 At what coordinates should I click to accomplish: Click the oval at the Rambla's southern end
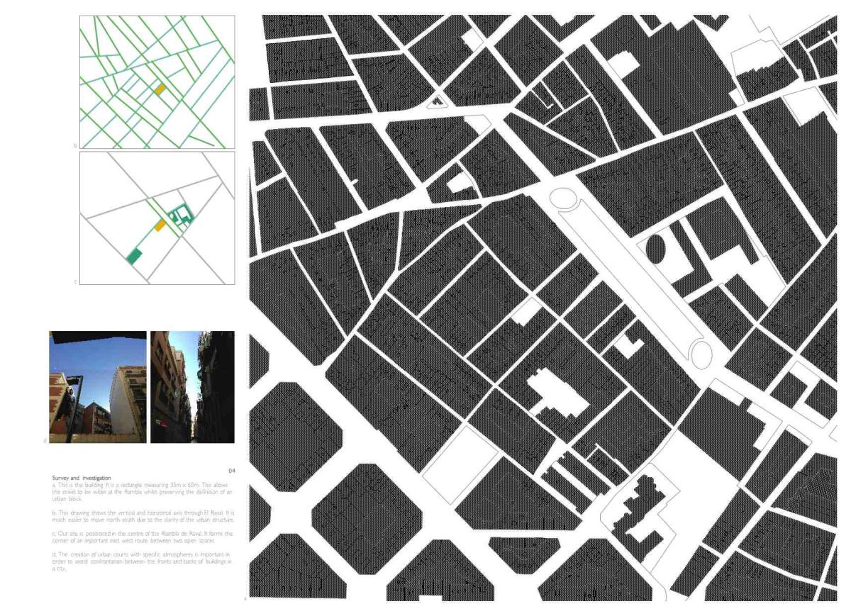[x=701, y=354]
